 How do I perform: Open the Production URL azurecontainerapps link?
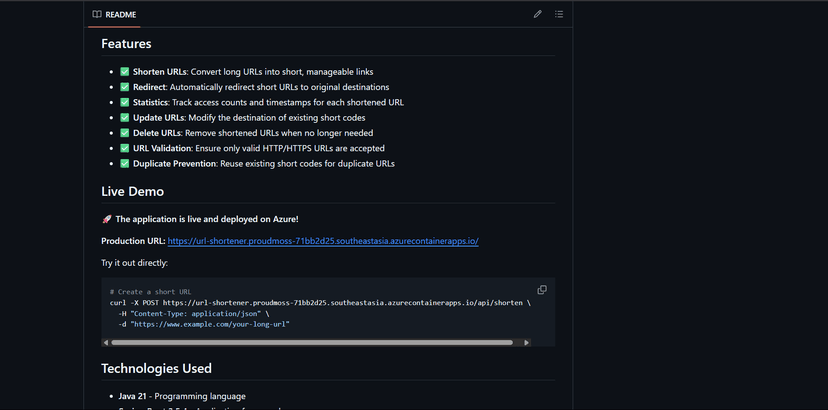tap(323, 241)
